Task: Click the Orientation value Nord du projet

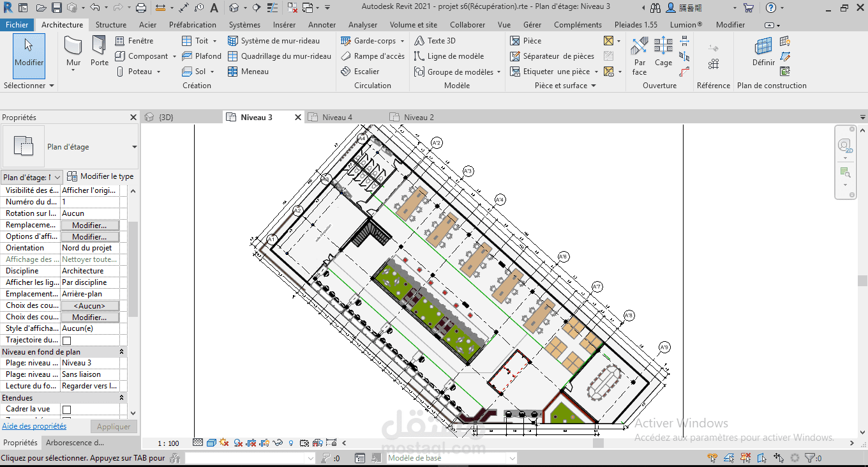Action: coord(90,248)
